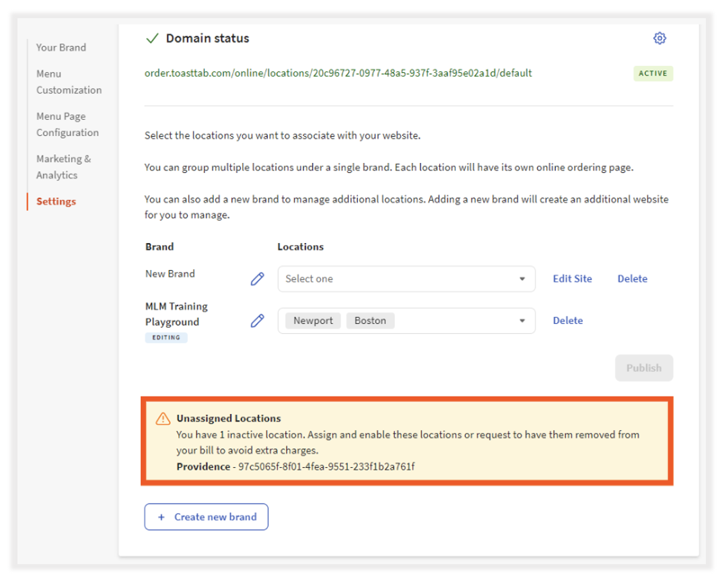Click the green checkmark beside Domain status
Viewport: 728px width, 579px height.
tap(152, 38)
